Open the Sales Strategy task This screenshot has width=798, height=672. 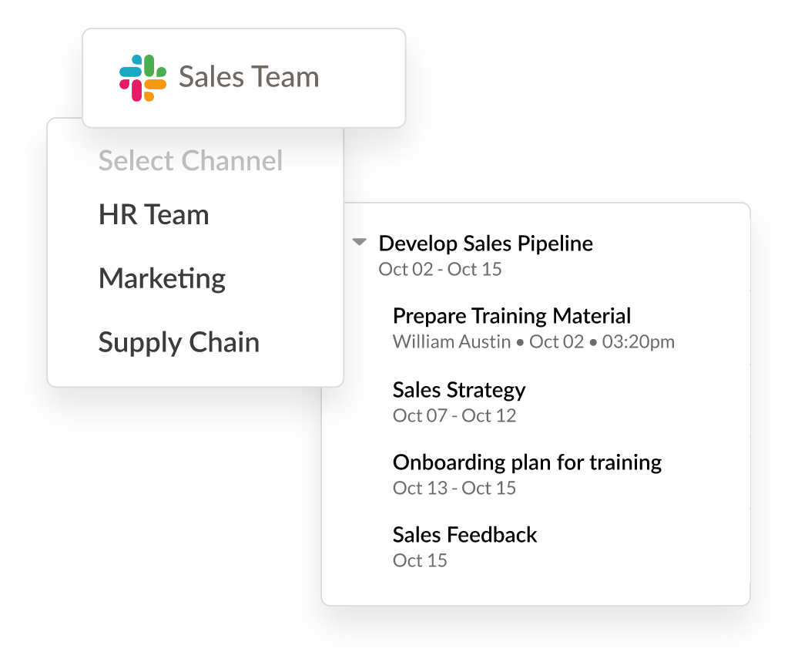459,390
